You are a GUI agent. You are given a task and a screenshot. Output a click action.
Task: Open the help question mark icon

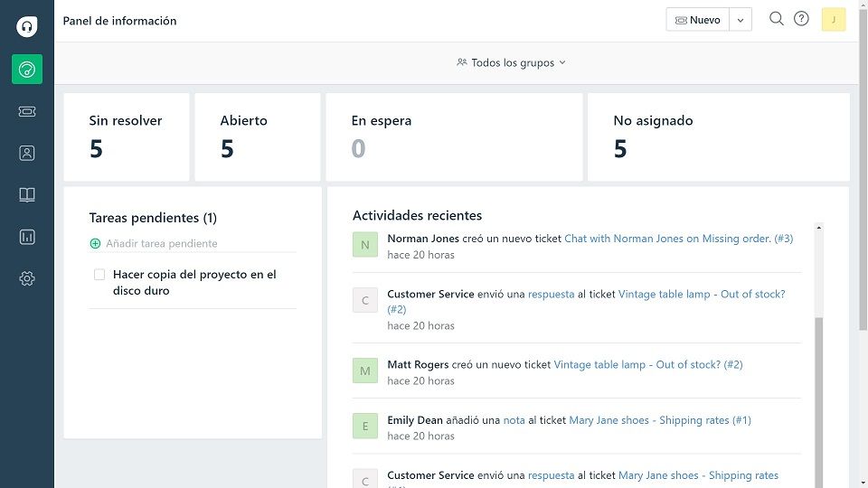801,19
